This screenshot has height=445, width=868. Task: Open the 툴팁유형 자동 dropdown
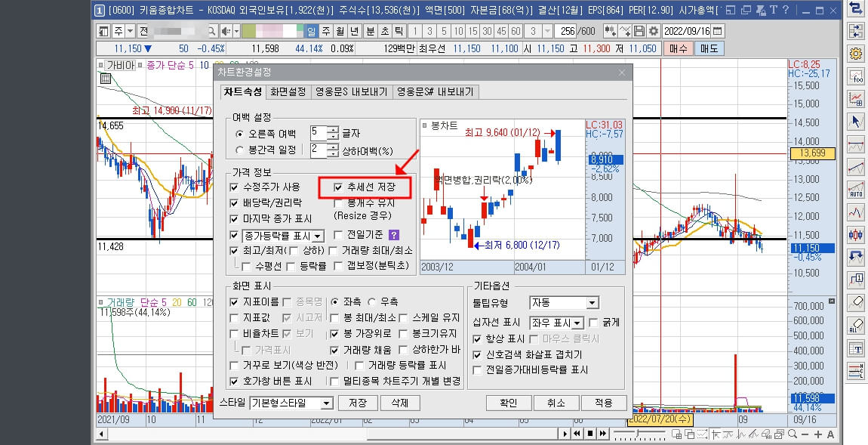[x=593, y=303]
